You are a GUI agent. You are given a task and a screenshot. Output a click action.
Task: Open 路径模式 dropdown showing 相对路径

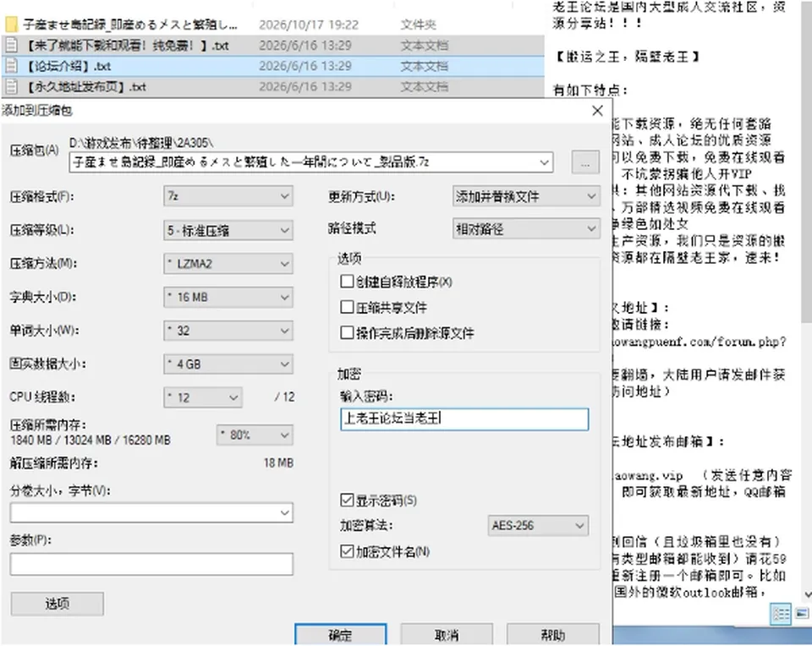pos(526,228)
